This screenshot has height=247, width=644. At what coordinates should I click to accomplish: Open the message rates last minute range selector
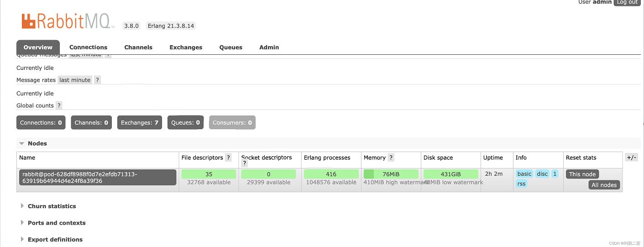tap(75, 80)
